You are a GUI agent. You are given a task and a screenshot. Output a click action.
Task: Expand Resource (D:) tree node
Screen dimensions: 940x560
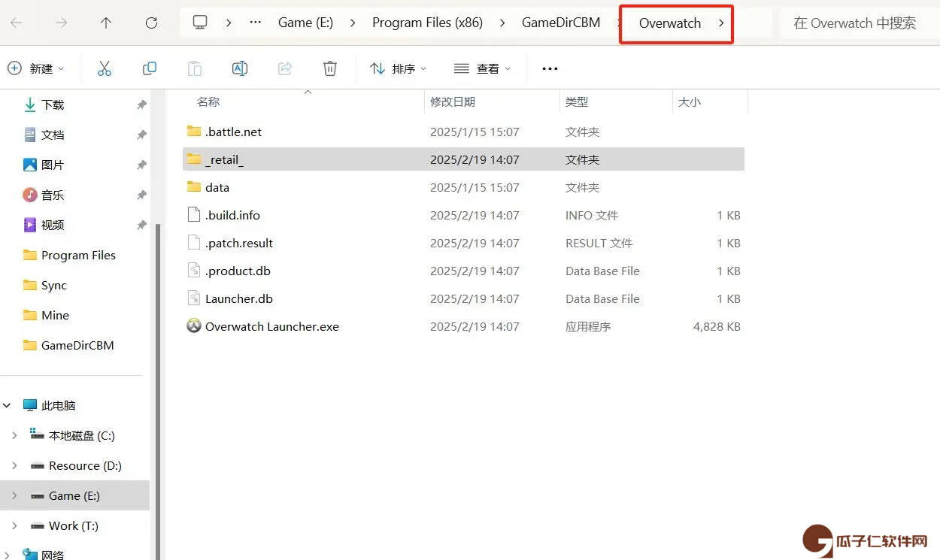(x=14, y=465)
